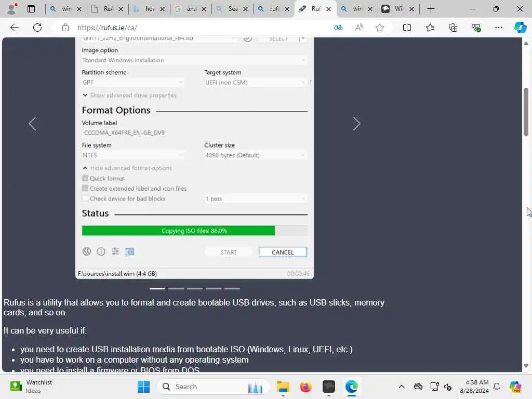This screenshot has height=399, width=532.
Task: Select the last carousel slide indicator
Action: [232, 288]
